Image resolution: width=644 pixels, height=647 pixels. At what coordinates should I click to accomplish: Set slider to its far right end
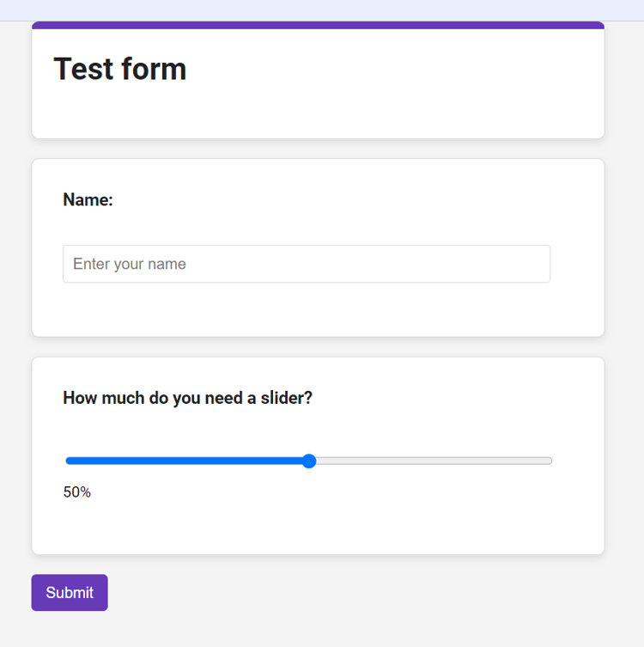tap(550, 461)
